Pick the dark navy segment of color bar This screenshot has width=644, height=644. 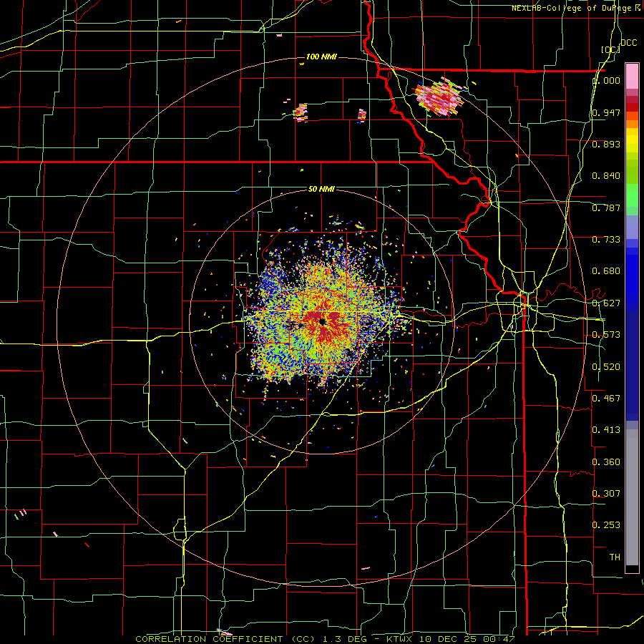point(632,366)
